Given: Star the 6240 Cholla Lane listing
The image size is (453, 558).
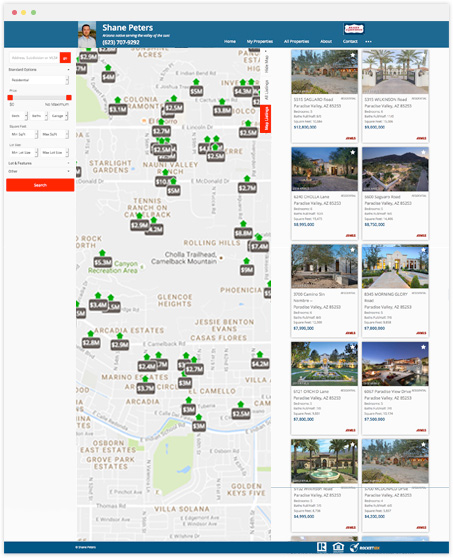Looking at the screenshot, I should (353, 152).
